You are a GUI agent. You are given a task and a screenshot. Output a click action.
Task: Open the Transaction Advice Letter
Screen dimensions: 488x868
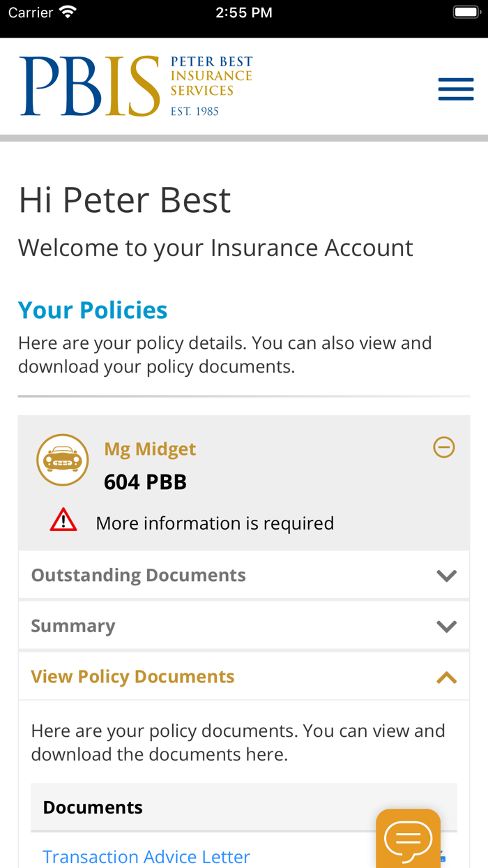(x=146, y=855)
